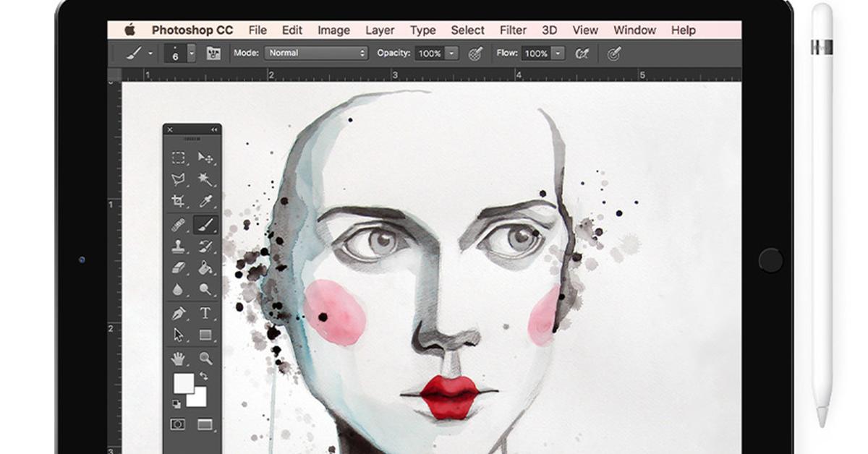Open the Layer menu
Image resolution: width=868 pixels, height=454 pixels.
tap(380, 30)
